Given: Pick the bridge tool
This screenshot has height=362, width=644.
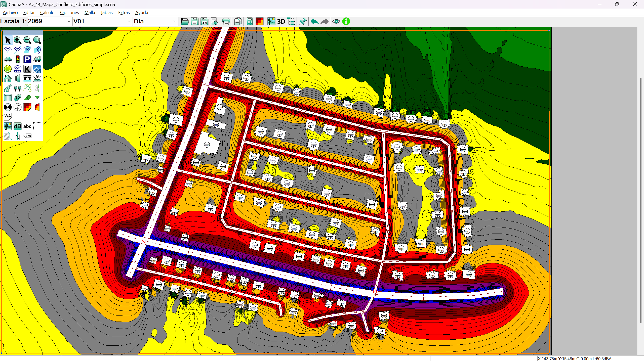Looking at the screenshot, I should pyautogui.click(x=27, y=78).
